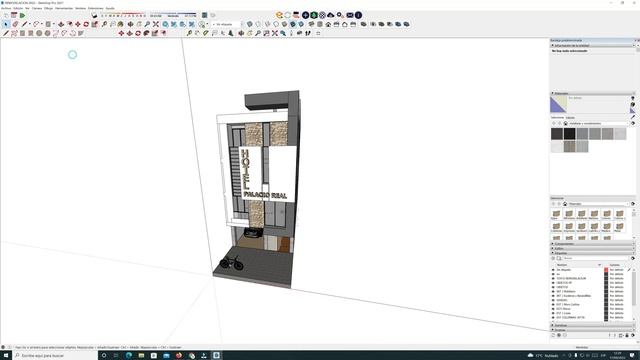The height and width of the screenshot is (360, 640).
Task: Open the tags Details arrow menu
Action: click(x=633, y=258)
